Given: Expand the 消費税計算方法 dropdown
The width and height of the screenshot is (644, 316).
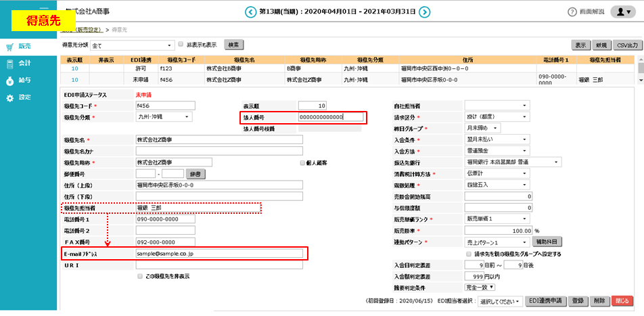Looking at the screenshot, I should pyautogui.click(x=495, y=173).
